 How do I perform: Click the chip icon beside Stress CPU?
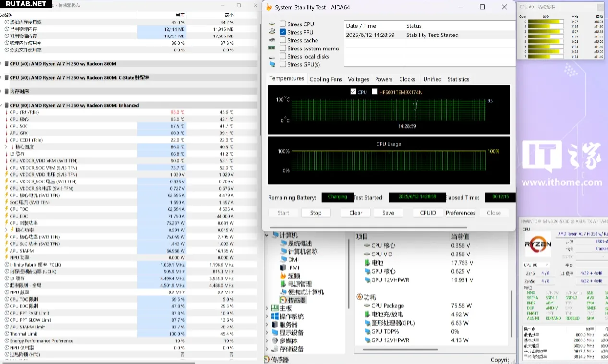coord(272,24)
